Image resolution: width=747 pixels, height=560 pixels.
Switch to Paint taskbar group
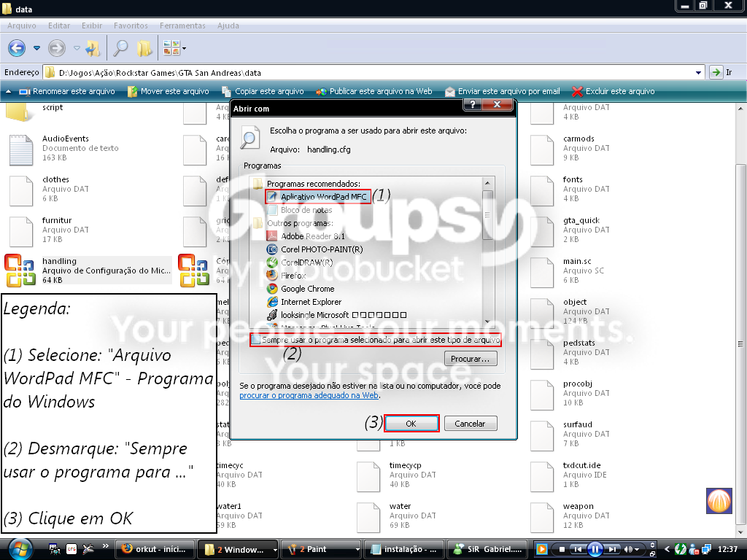pyautogui.click(x=322, y=550)
